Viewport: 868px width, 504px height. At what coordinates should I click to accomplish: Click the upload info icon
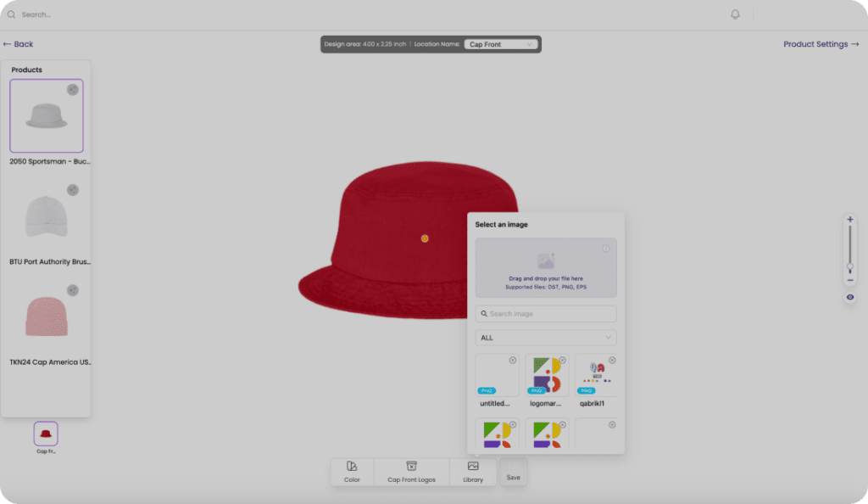pyautogui.click(x=606, y=249)
